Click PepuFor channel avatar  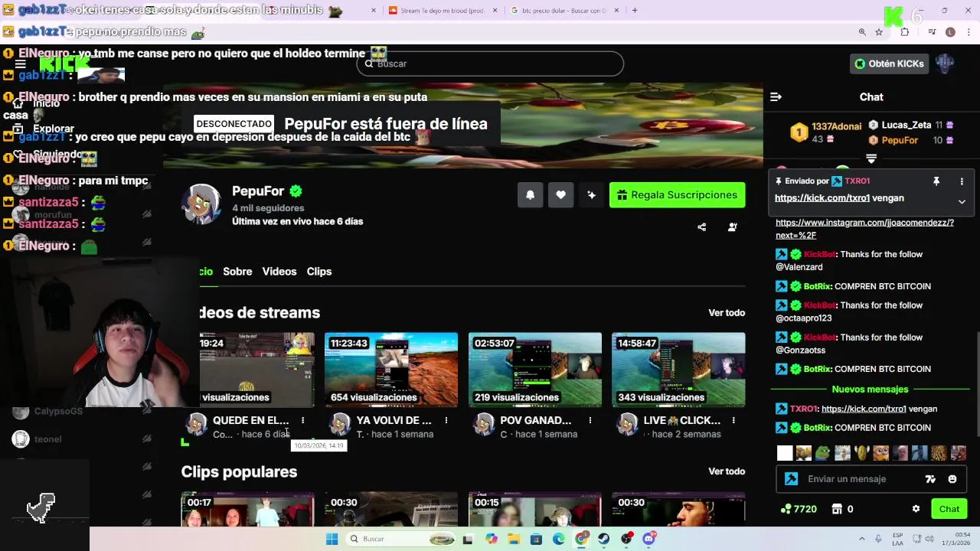coord(201,204)
